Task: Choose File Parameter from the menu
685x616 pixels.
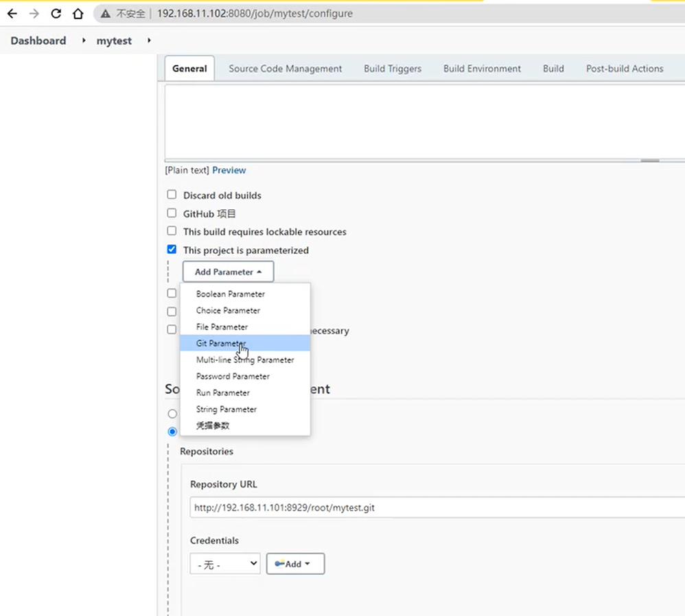Action: pos(245,327)
